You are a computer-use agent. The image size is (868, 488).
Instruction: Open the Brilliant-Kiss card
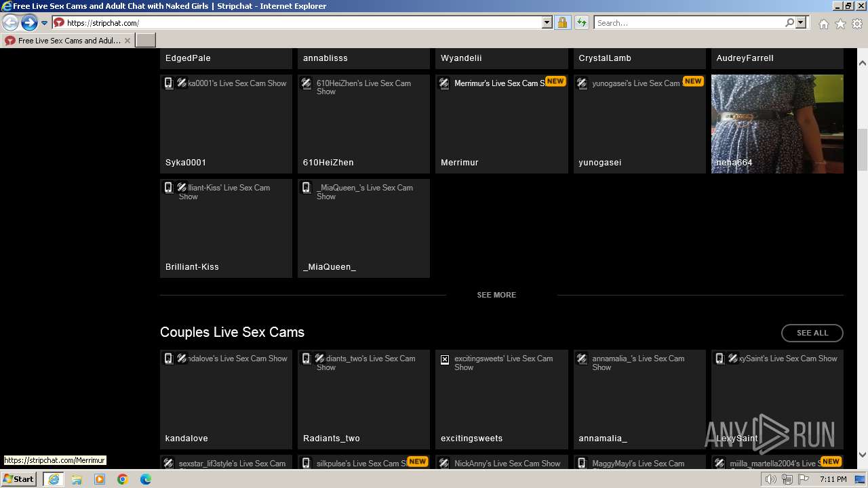226,228
